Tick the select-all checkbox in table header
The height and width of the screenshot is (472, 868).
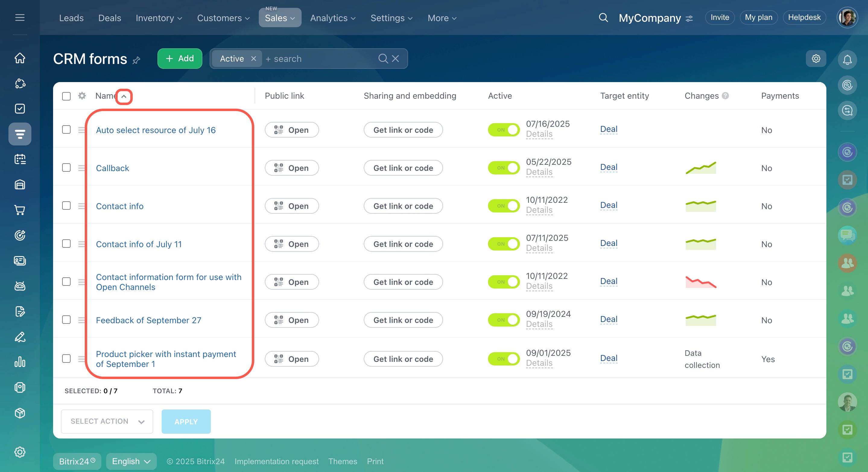point(66,96)
